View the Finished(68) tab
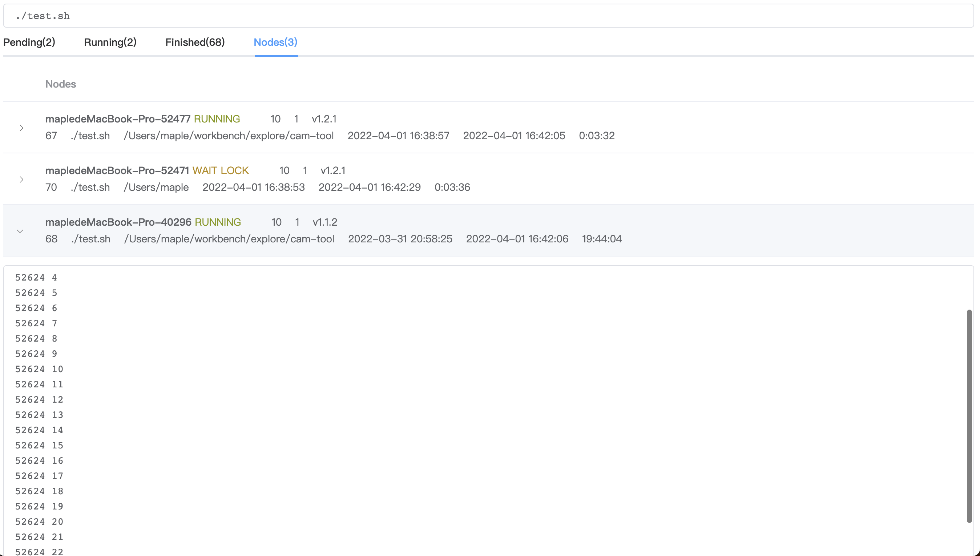This screenshot has height=556, width=980. (195, 43)
